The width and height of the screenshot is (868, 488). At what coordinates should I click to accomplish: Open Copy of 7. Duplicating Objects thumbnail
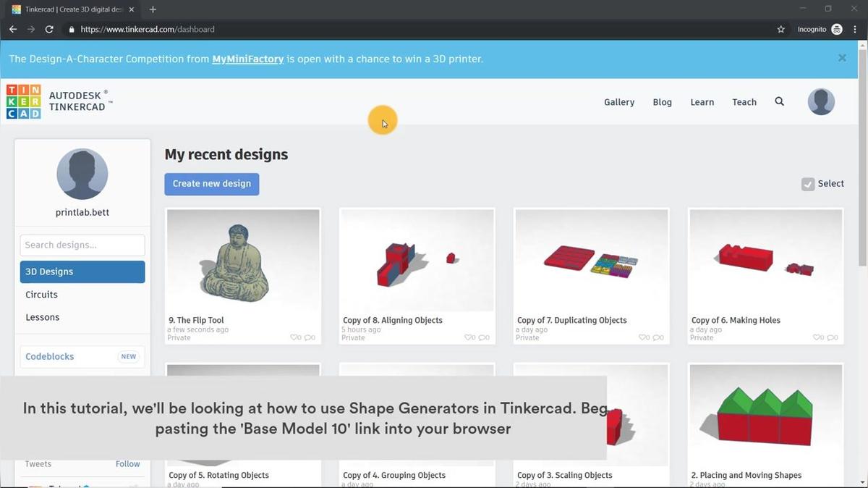pos(592,261)
